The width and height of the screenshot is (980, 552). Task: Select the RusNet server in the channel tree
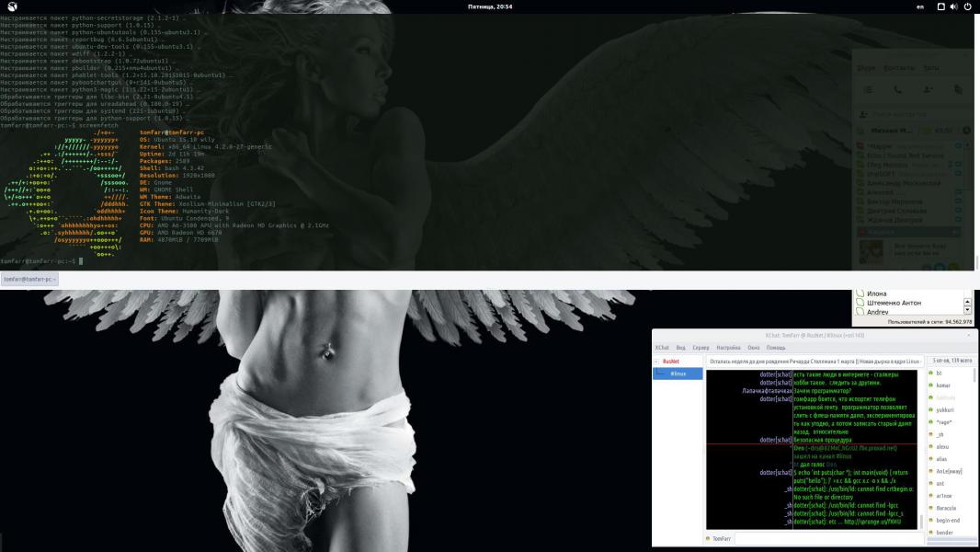tap(670, 362)
